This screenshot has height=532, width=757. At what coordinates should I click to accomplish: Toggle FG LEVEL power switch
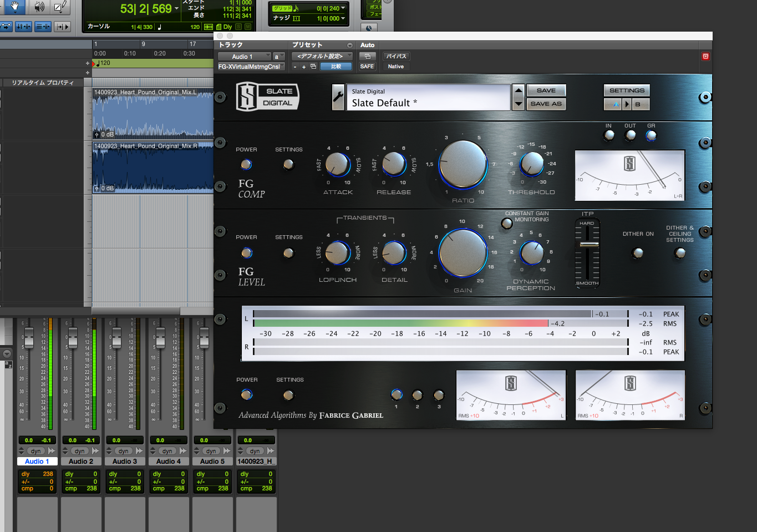pos(246,253)
